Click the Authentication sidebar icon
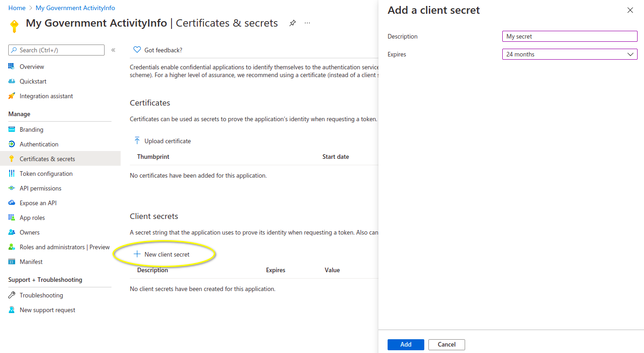644x353 pixels. tap(11, 144)
